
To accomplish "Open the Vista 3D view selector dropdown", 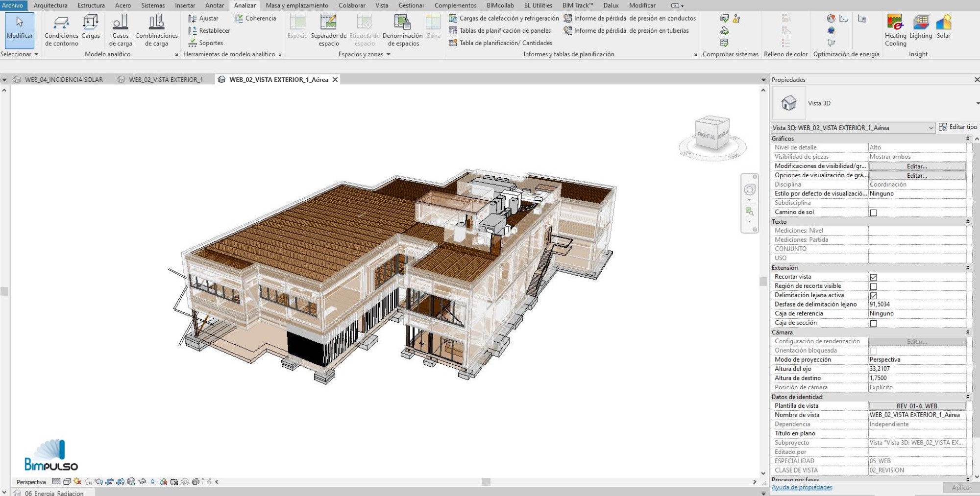I will (x=853, y=128).
